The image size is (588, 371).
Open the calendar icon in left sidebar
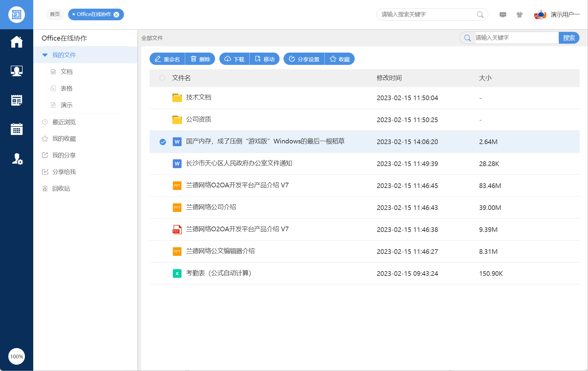coord(17,129)
